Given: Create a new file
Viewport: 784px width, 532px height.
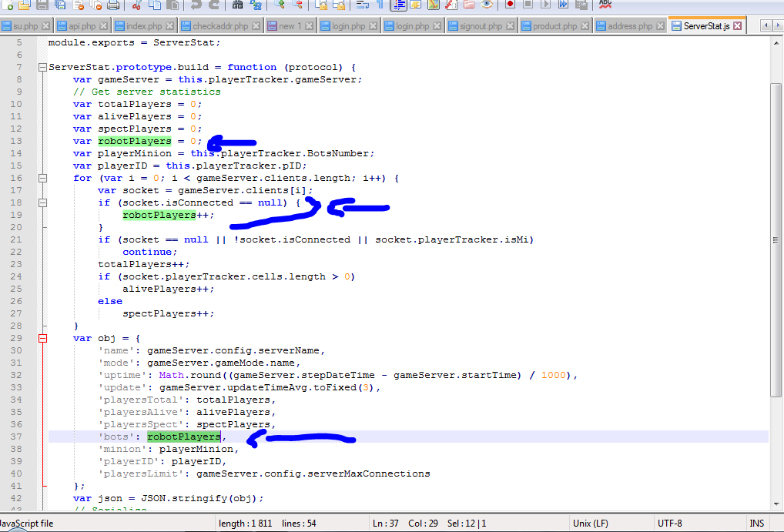Looking at the screenshot, I should click(6, 6).
